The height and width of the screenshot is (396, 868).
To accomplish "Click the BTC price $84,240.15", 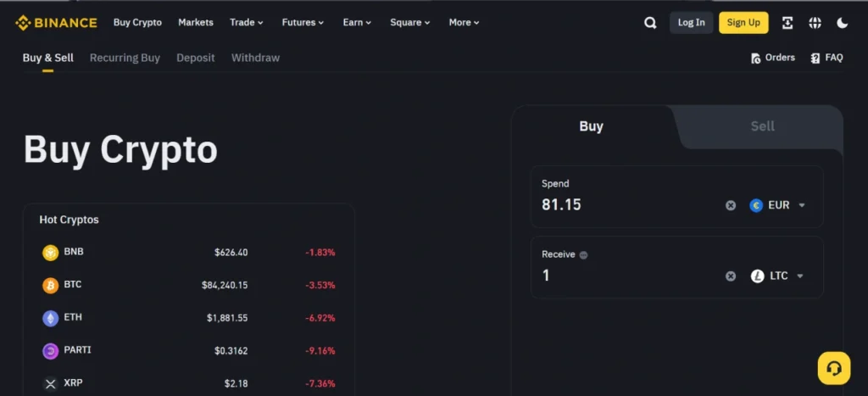I will click(225, 285).
